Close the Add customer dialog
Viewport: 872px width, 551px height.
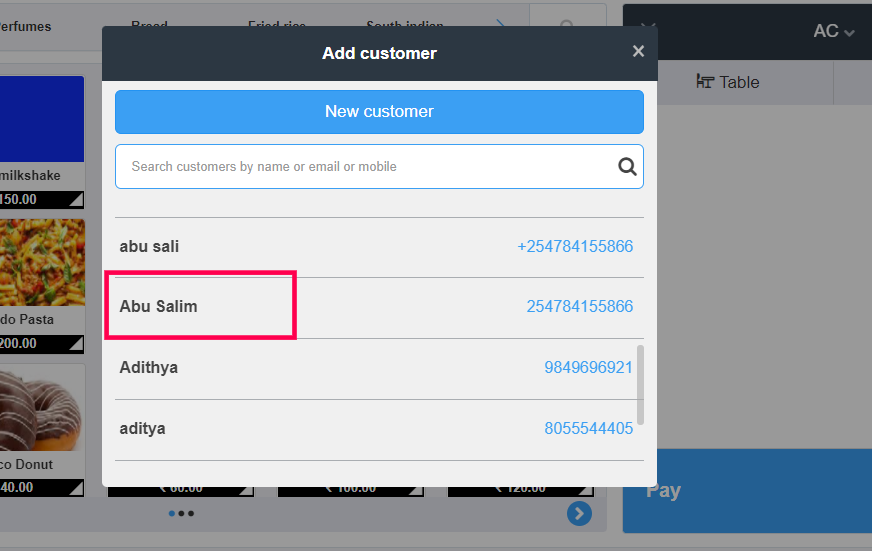pos(638,52)
